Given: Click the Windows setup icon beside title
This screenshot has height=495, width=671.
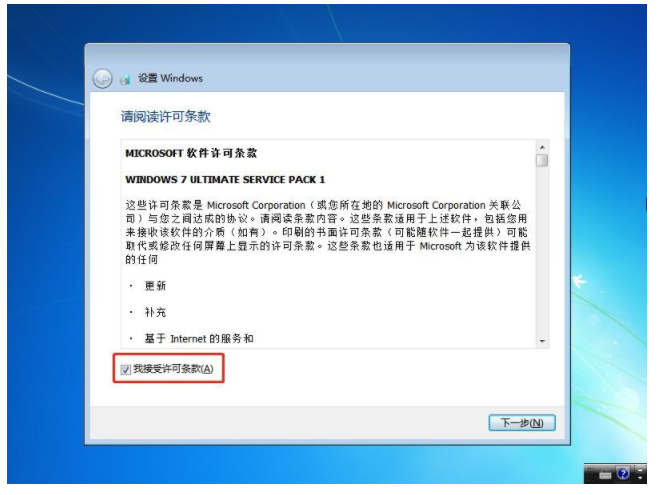Looking at the screenshot, I should click(125, 79).
